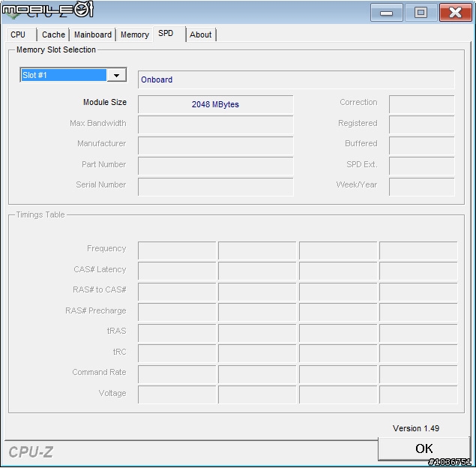Click the Module Size label
Viewport: 476px width, 468px height.
[105, 102]
